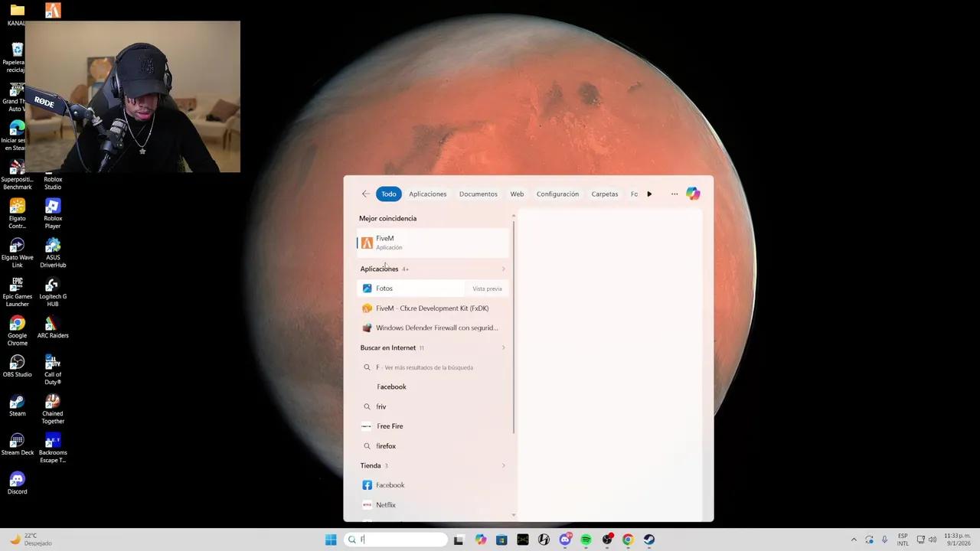The width and height of the screenshot is (980, 551).
Task: Open Discord from the taskbar
Action: coord(565,540)
